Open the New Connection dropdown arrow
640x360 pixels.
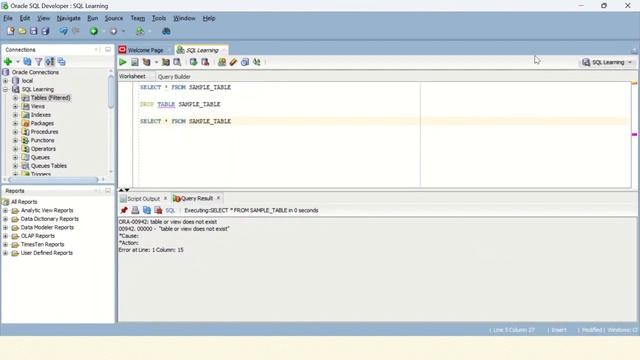(x=18, y=62)
